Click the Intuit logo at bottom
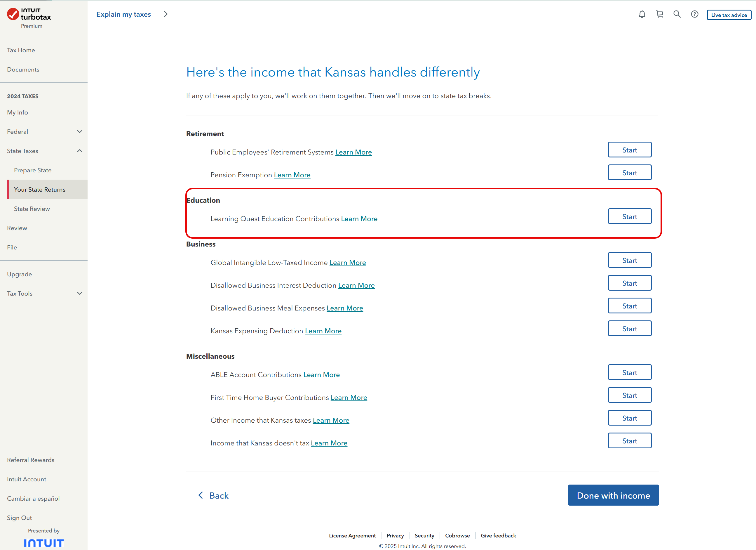 coord(44,543)
